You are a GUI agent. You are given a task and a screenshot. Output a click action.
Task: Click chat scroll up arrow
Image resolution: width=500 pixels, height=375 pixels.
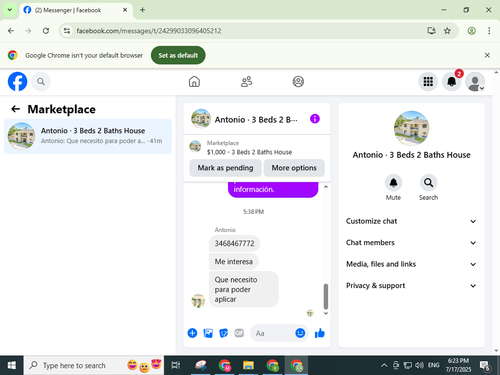click(326, 186)
